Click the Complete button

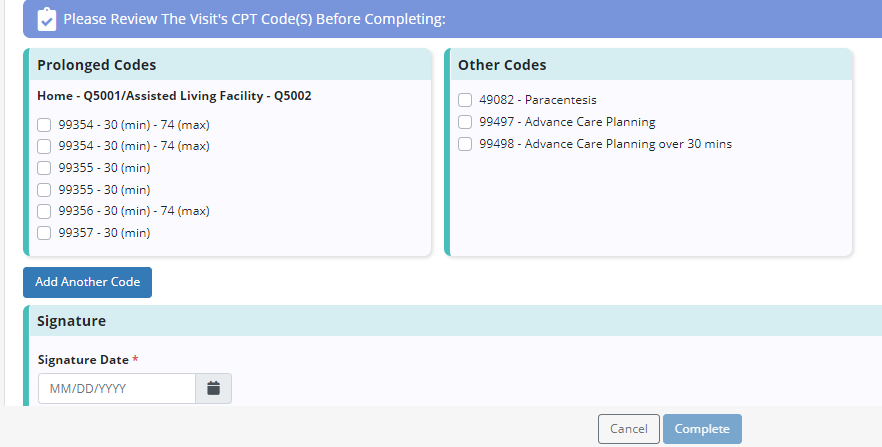pos(702,429)
